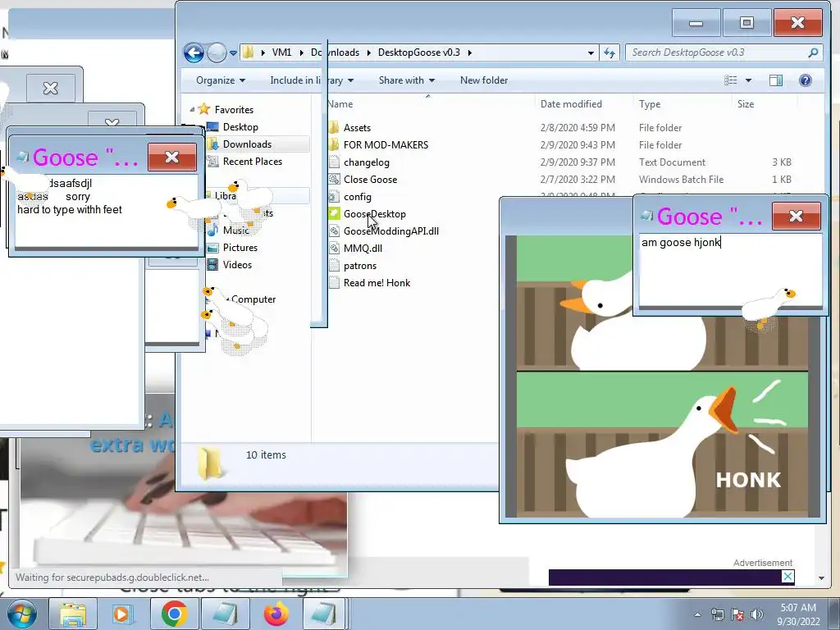Open the Organize menu
840x630 pixels.
point(220,80)
